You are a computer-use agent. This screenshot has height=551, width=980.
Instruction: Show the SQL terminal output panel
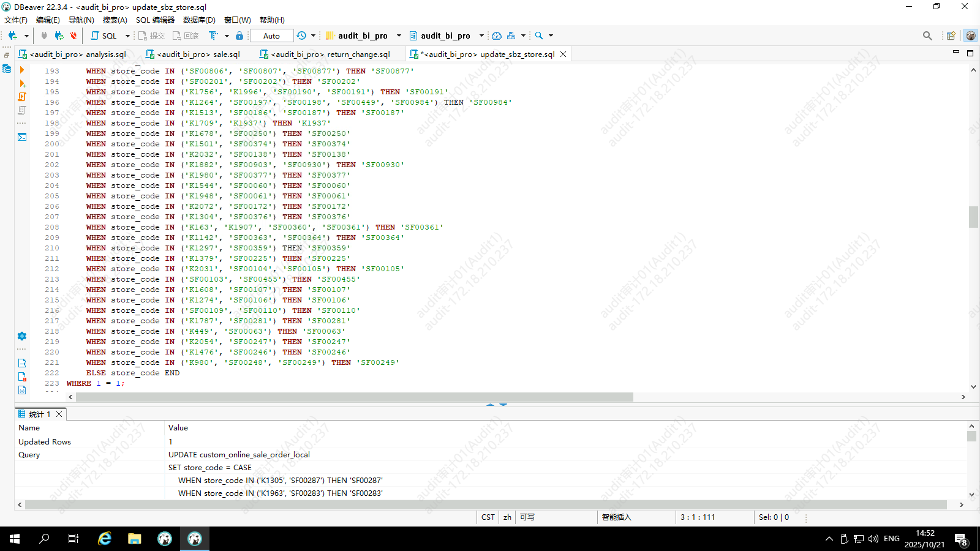click(x=22, y=137)
